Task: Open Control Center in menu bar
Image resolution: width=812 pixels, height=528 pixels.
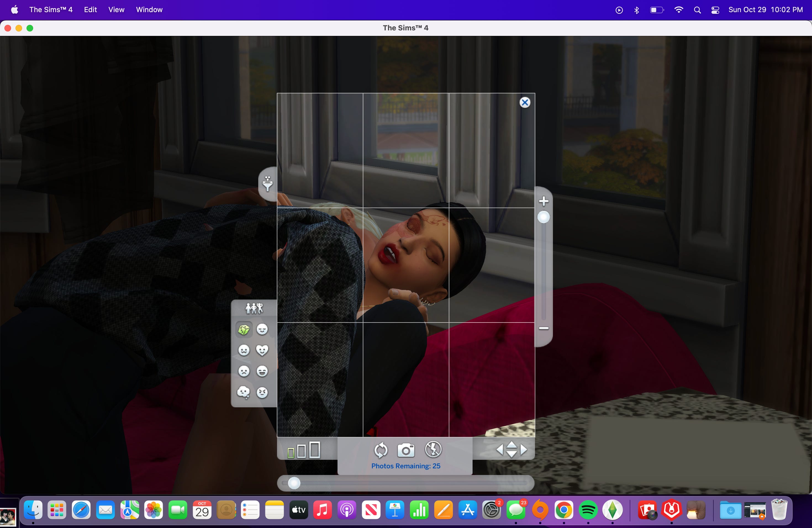Action: coord(715,10)
